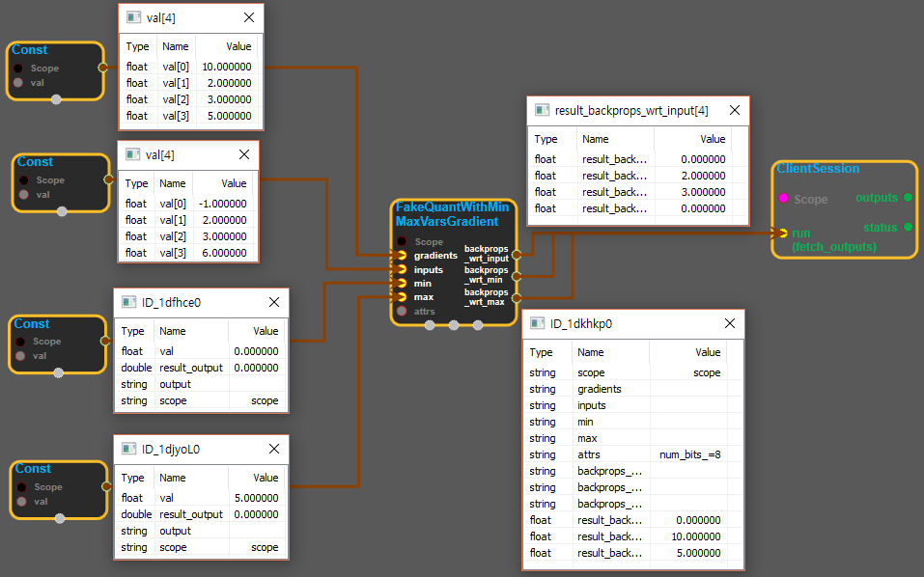Click the gradients input pin on FakeQuant node
Screen dimensions: 924x577
[x=403, y=256]
